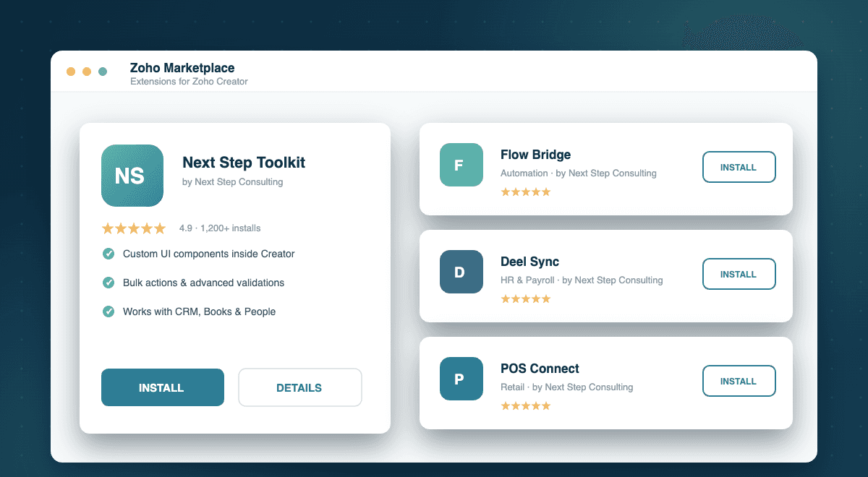Install the Next Step Toolkit extension
The height and width of the screenshot is (477, 868).
(x=163, y=387)
